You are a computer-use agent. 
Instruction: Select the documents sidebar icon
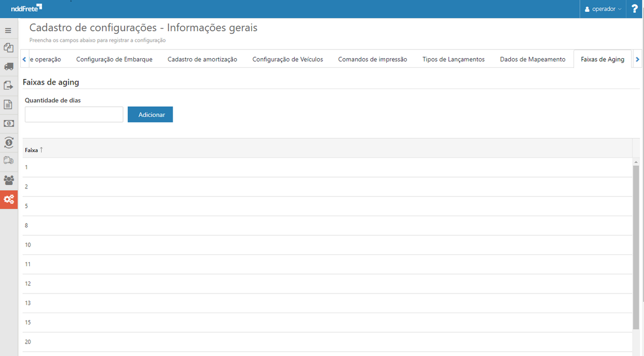(8, 104)
